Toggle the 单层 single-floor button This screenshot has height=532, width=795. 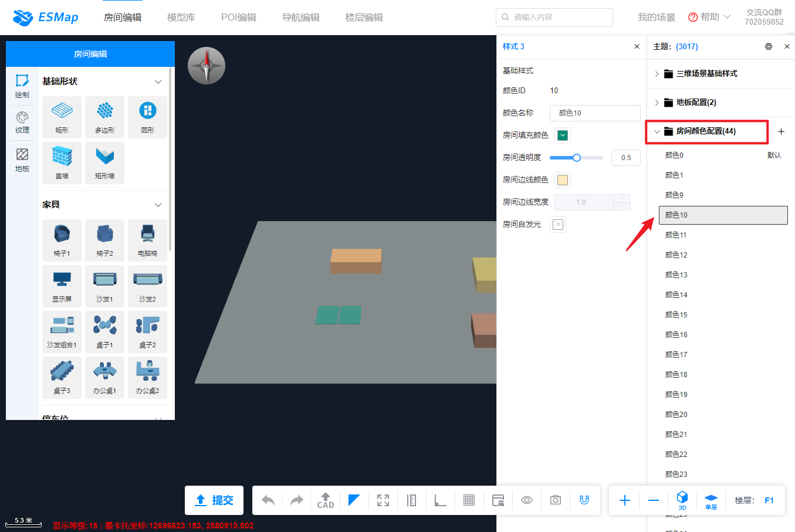coord(711,501)
